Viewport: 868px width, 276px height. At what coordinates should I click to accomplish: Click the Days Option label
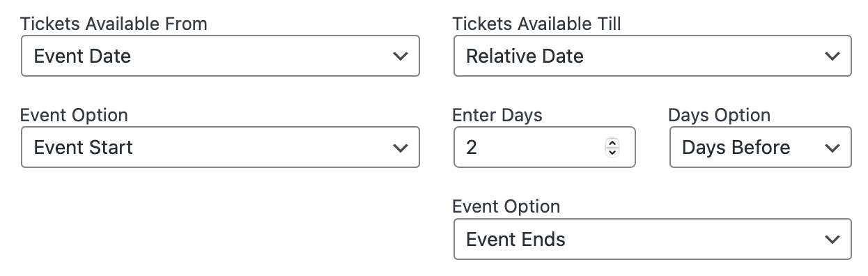719,115
